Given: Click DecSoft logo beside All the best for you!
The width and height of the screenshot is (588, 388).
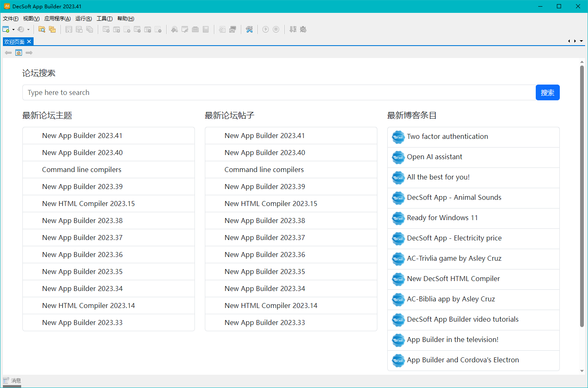Looking at the screenshot, I should tap(398, 178).
